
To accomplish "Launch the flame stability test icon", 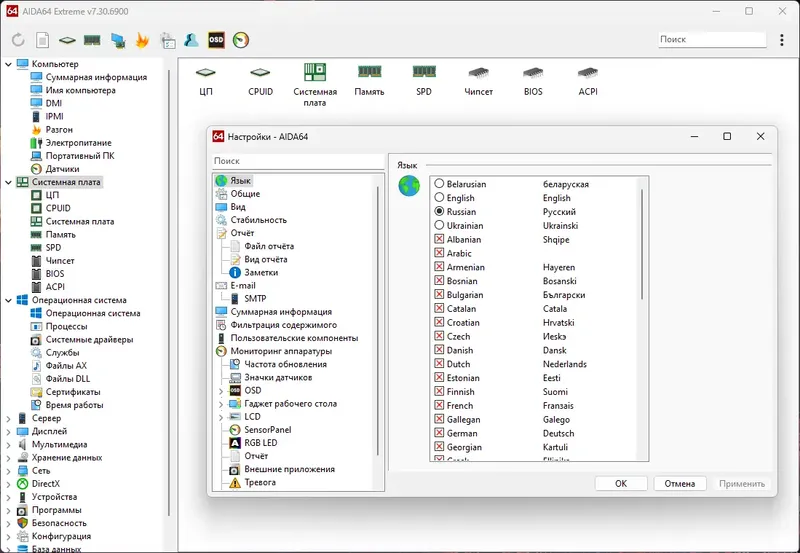I will (142, 40).
